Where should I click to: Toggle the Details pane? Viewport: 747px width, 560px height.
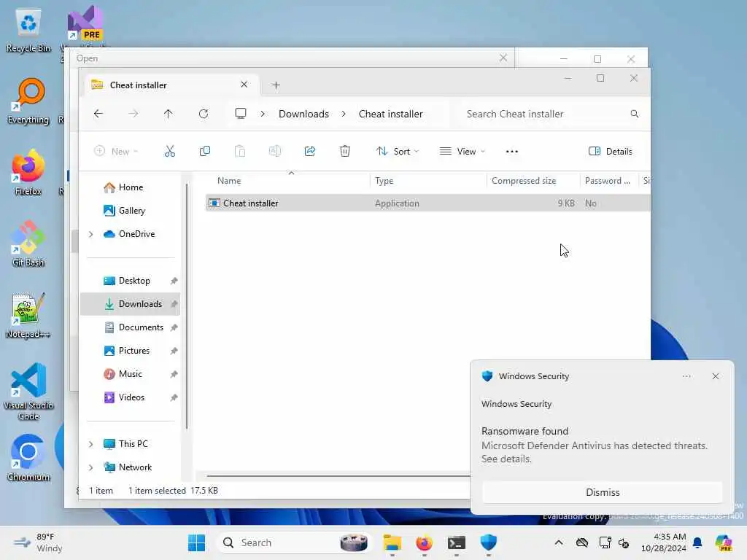pos(611,152)
